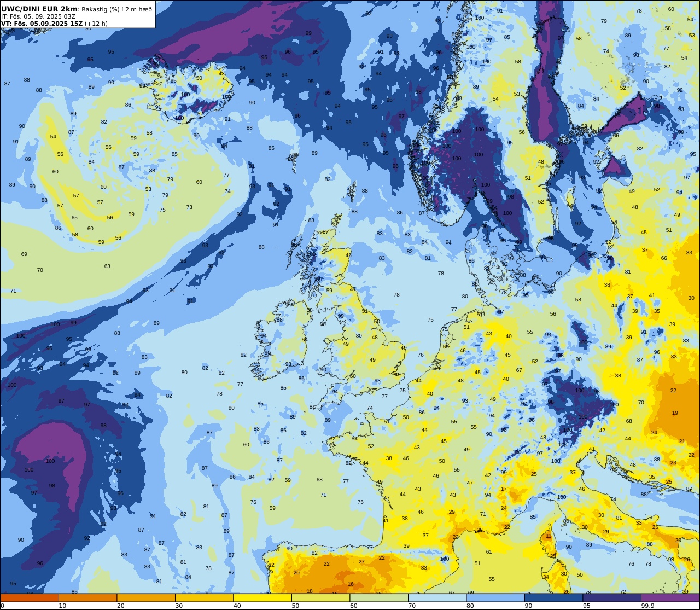
Task: Click the '99.9' label under the legend
Action: tap(648, 606)
